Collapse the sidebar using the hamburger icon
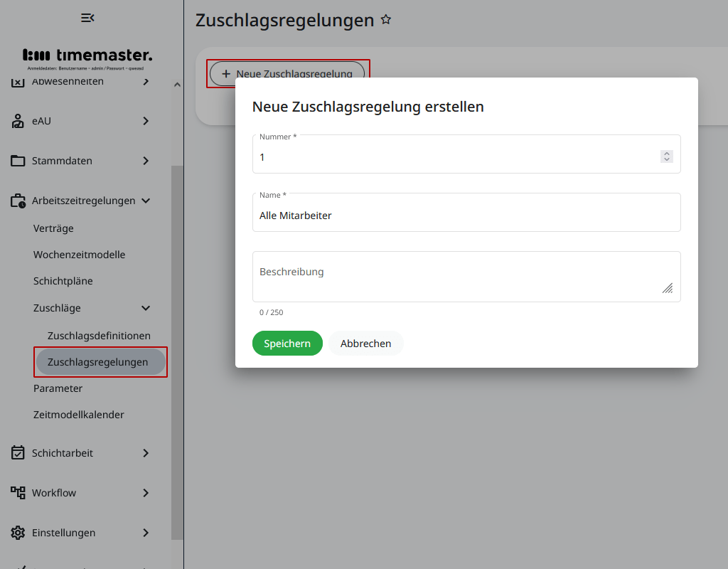Screen dimensions: 728x569 (x=87, y=17)
